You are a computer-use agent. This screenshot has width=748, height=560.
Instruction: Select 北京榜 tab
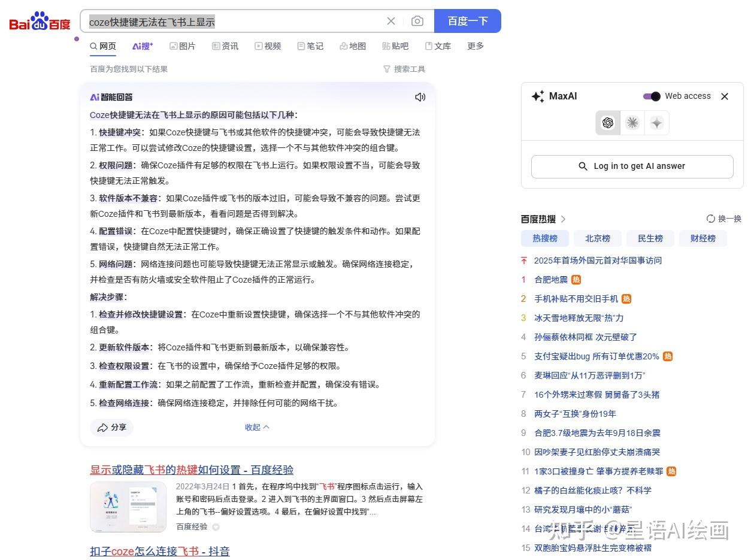click(x=598, y=238)
